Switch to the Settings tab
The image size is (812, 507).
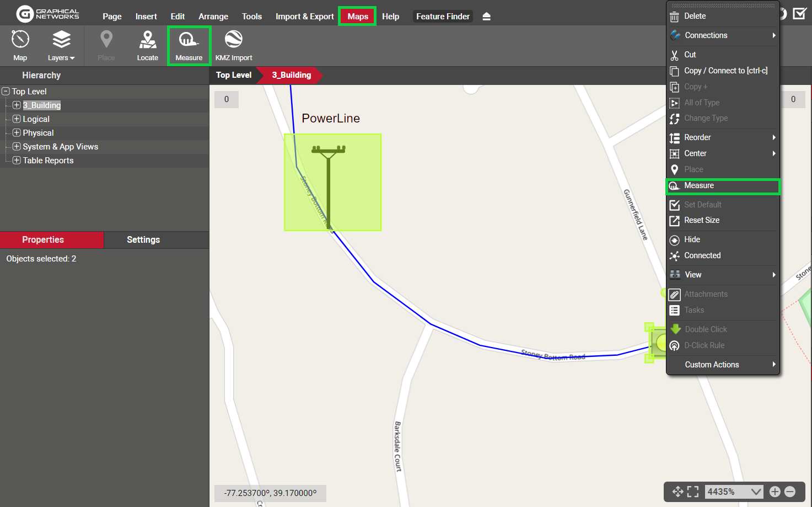point(143,240)
